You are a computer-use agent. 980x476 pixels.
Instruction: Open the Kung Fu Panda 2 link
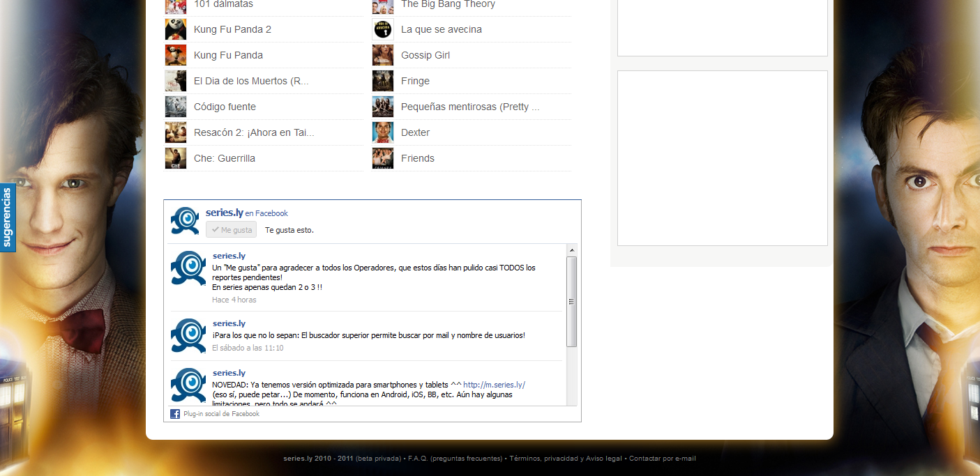[232, 29]
